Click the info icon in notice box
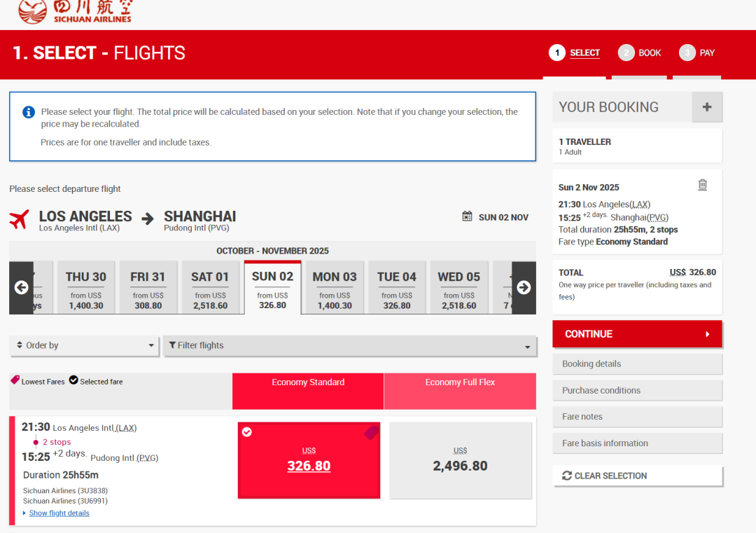Image resolution: width=756 pixels, height=533 pixels. [29, 112]
